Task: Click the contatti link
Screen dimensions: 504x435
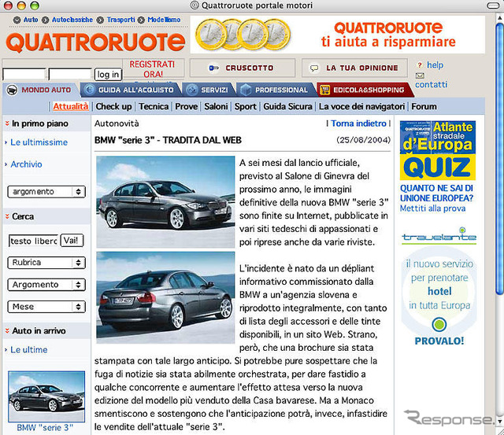Action: 431,84
